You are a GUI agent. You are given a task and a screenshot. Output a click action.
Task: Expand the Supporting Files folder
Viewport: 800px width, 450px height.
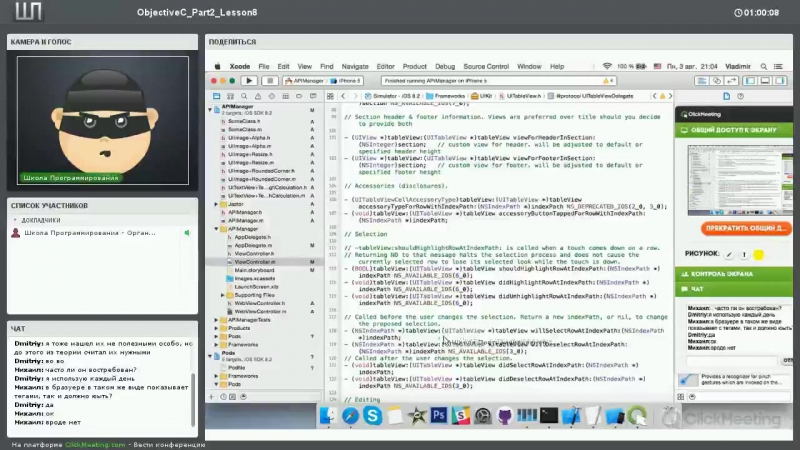point(222,295)
